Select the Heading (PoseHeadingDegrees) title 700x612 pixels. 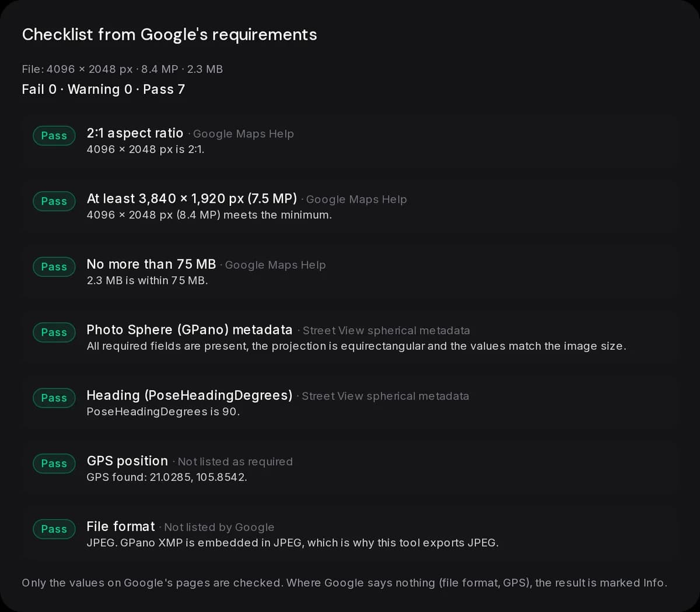(x=190, y=396)
